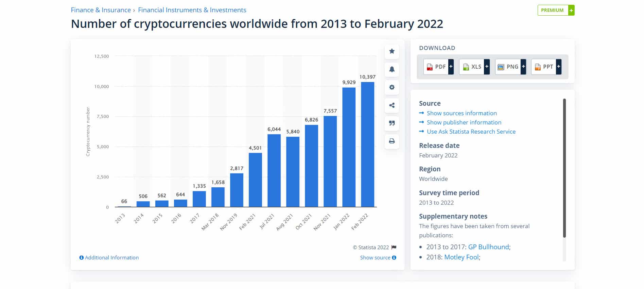Expand Show publisher information
The height and width of the screenshot is (289, 644).
pos(464,122)
